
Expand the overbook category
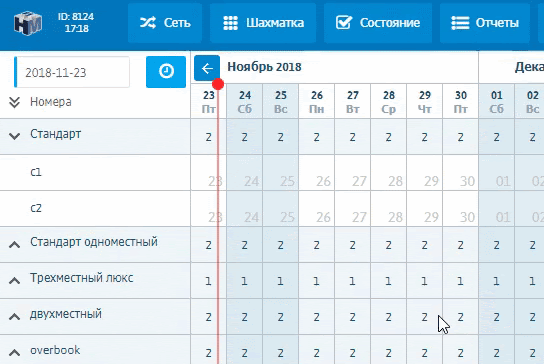click(14, 353)
